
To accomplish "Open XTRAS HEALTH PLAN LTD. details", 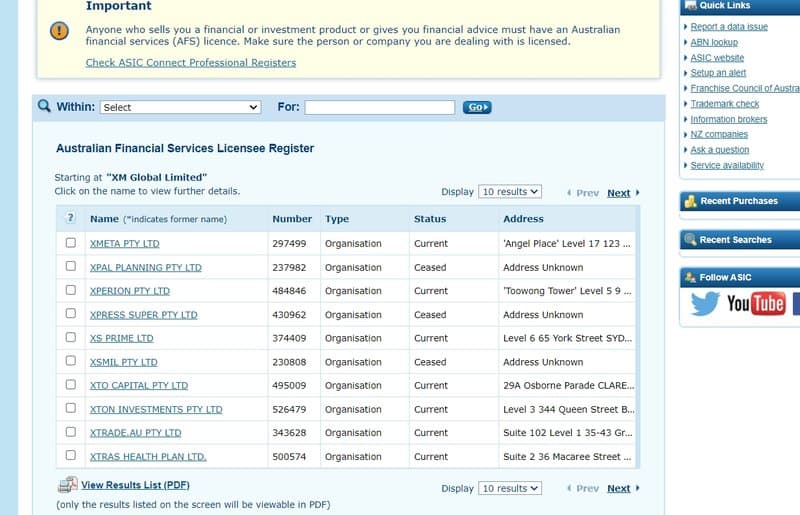I will coord(148,457).
